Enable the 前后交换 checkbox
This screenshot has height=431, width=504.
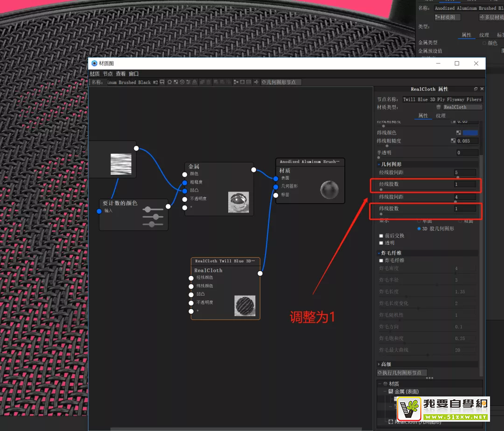[x=381, y=236]
